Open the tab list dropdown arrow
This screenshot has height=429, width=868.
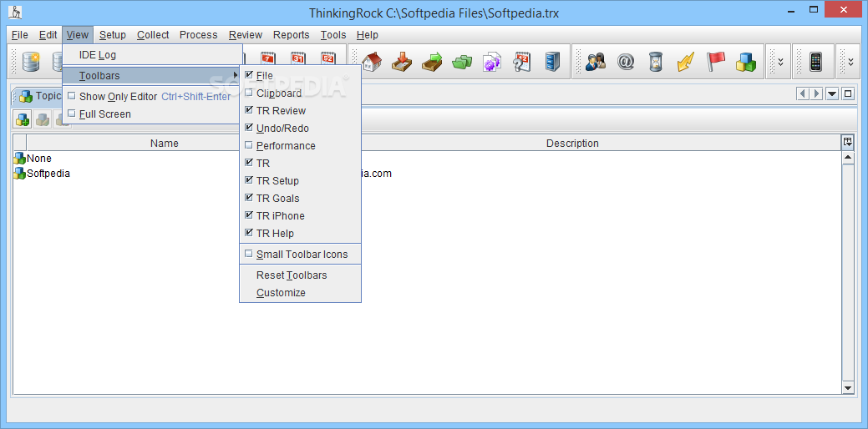832,94
